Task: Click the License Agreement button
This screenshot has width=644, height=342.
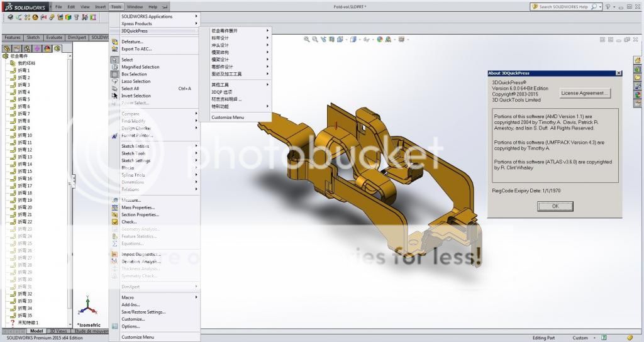Action: pos(585,93)
